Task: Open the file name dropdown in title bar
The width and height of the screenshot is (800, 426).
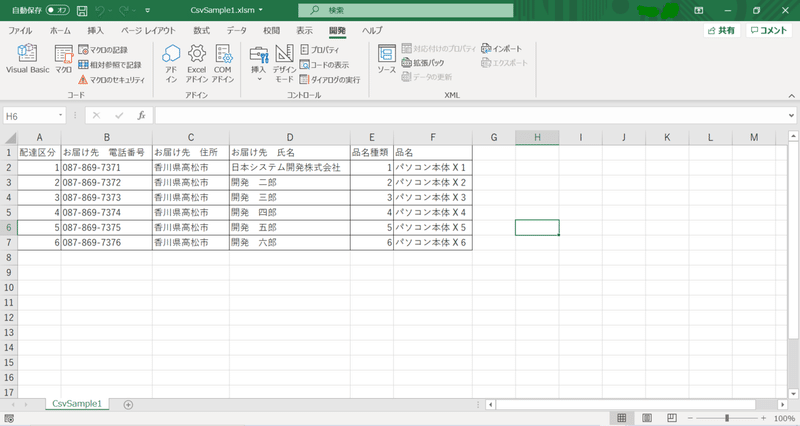Action: click(x=261, y=10)
